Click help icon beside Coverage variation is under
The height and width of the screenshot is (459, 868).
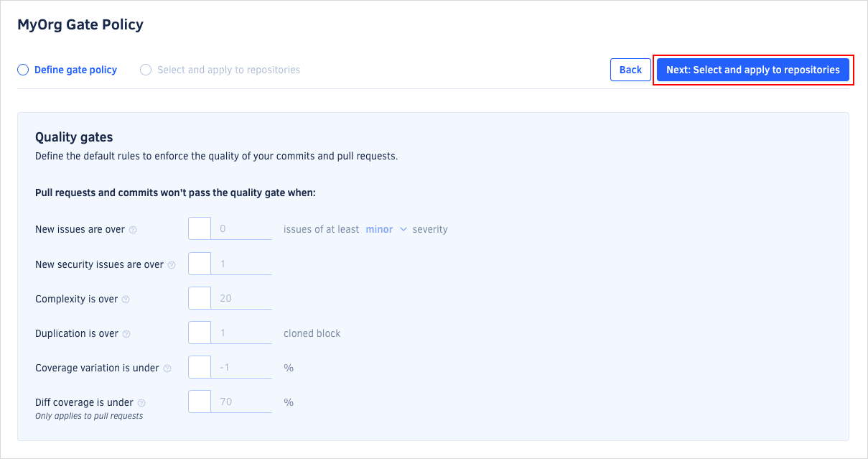(167, 368)
